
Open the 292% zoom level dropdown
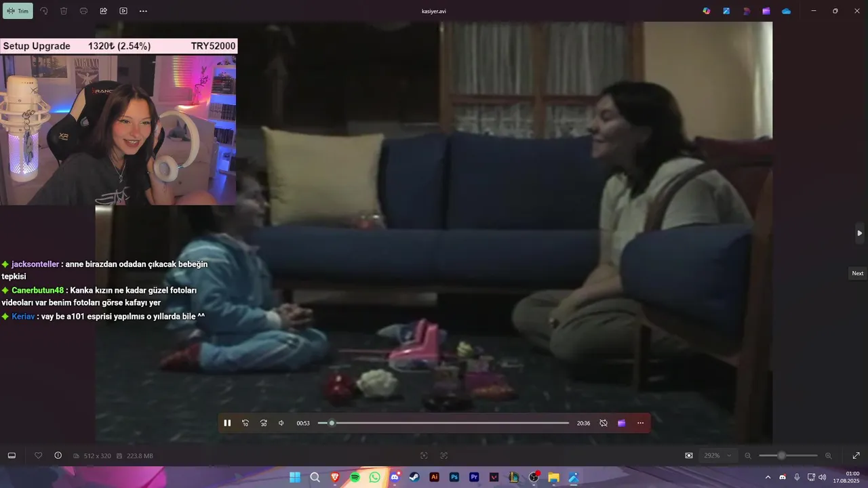coord(719,455)
